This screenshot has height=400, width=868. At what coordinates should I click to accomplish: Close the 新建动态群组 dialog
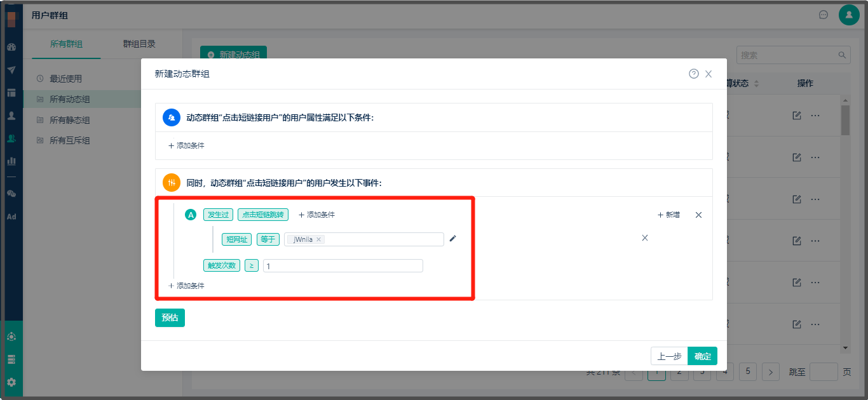click(x=709, y=74)
